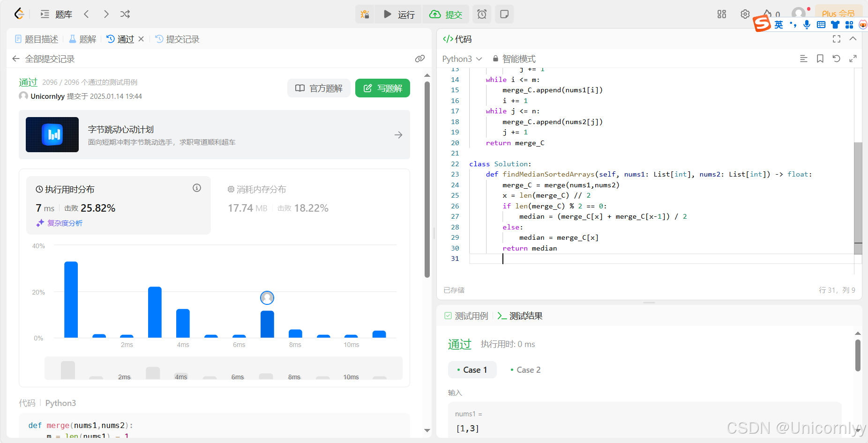
Task: Expand the editor with diagonal arrows icon
Action: [x=853, y=59]
